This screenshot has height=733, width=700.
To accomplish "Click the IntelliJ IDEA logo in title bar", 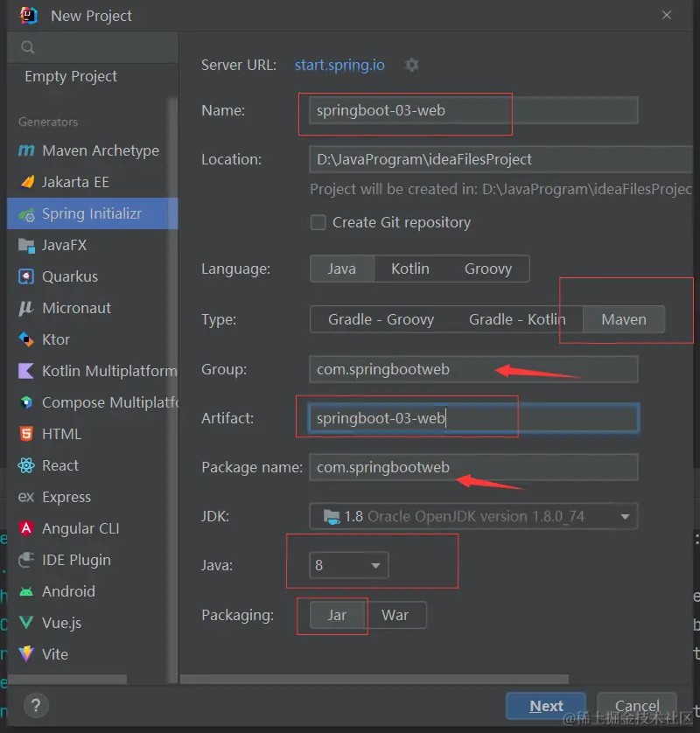I will point(29,16).
